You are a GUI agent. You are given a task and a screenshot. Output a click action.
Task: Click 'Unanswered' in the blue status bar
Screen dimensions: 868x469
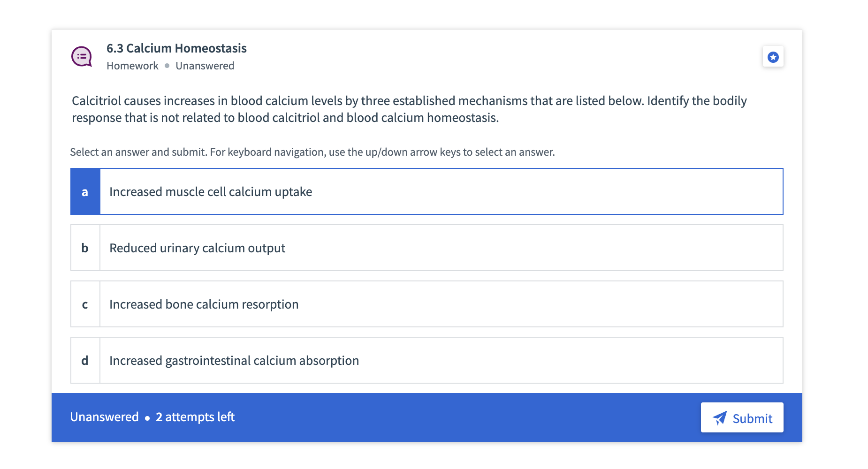click(x=104, y=417)
